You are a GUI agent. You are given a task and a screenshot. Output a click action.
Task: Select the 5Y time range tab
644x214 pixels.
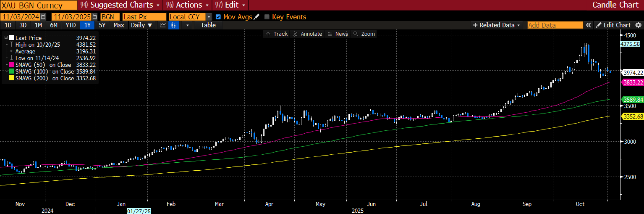pyautogui.click(x=102, y=25)
